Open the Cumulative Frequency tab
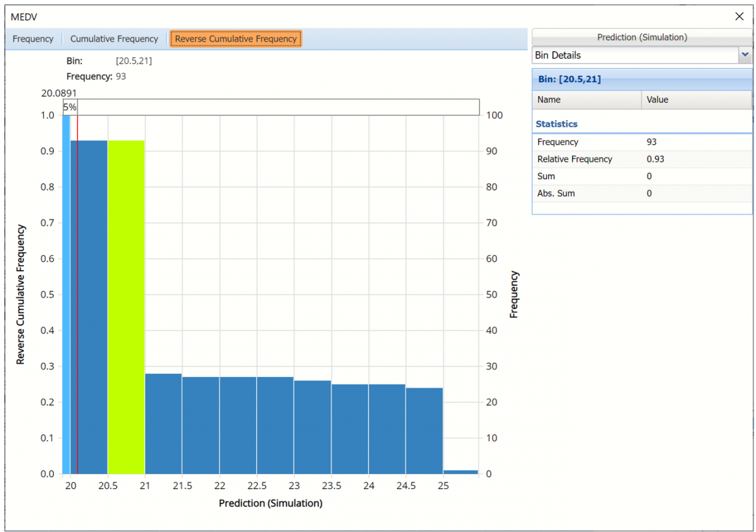 pos(114,39)
